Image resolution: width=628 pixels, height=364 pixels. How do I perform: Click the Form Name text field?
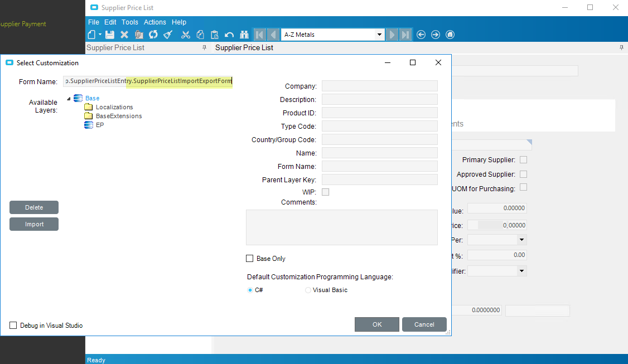click(148, 82)
